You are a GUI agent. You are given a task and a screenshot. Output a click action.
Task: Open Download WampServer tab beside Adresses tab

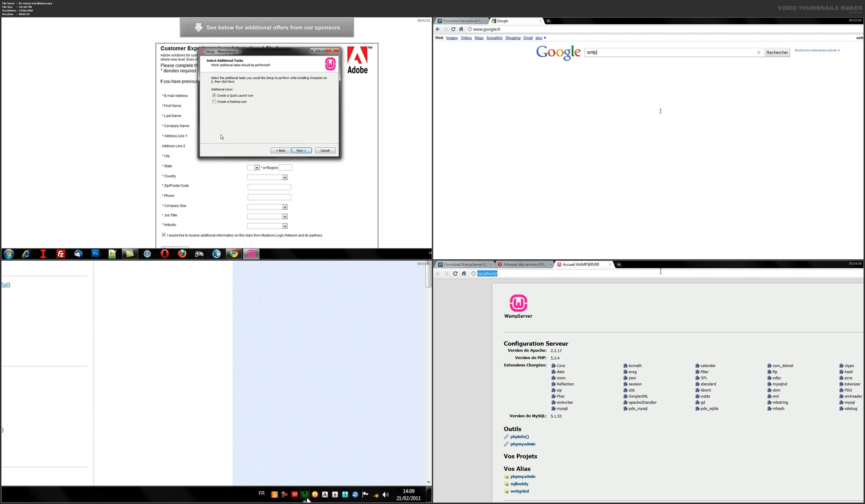[x=465, y=265]
